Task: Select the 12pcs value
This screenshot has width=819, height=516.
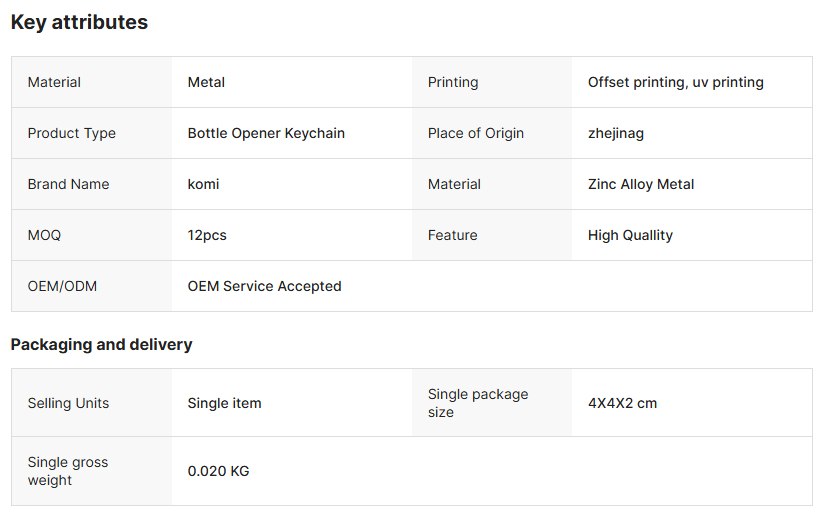Action: click(207, 235)
